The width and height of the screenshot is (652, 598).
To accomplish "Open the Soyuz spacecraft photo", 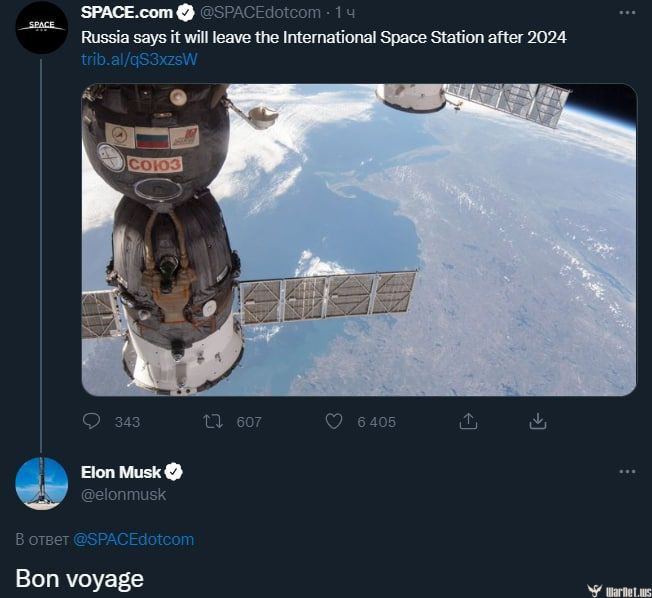I will (358, 239).
